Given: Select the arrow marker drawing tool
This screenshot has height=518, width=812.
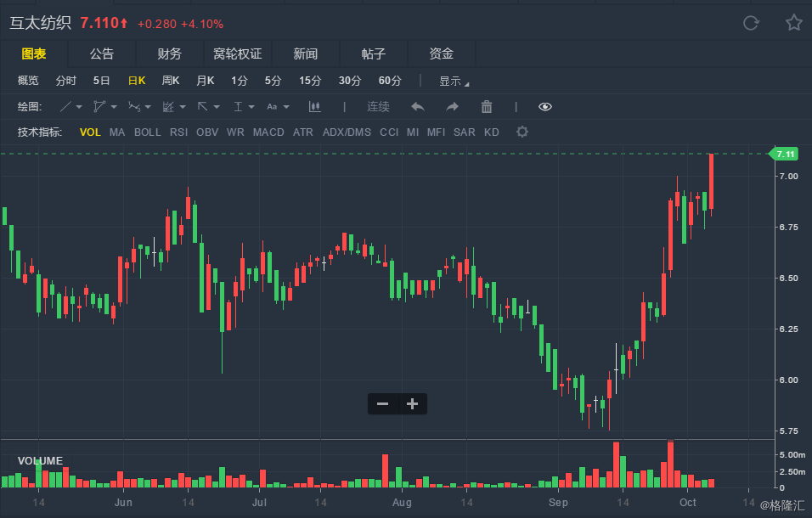Looking at the screenshot, I should tap(202, 107).
